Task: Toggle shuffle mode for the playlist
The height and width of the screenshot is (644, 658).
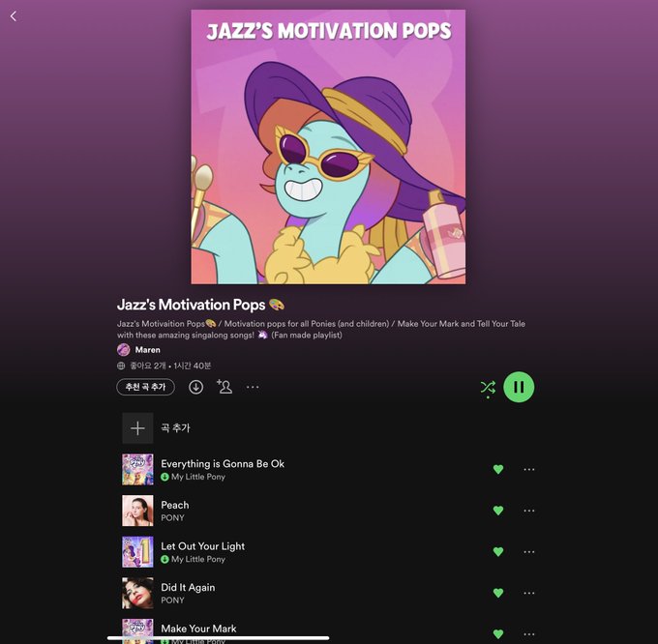Action: 488,388
